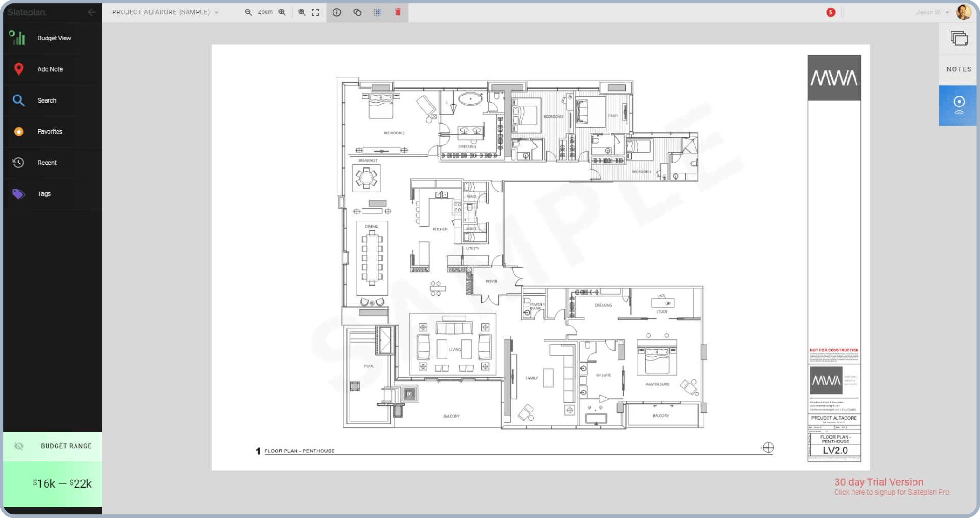980x518 pixels.
Task: Click the Slateplan Pro signup link
Action: coord(891,492)
